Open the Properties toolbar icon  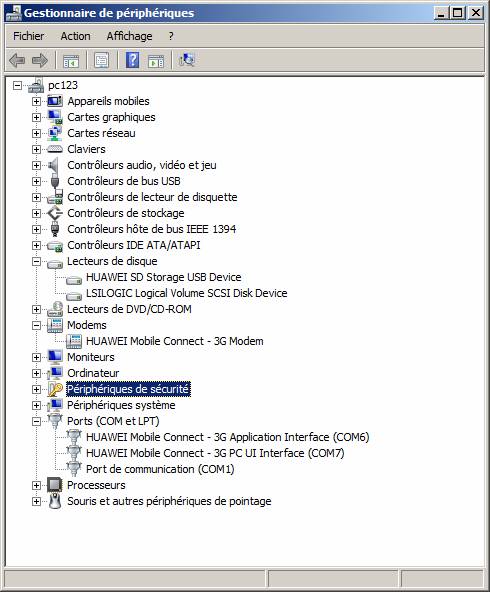[x=102, y=60]
